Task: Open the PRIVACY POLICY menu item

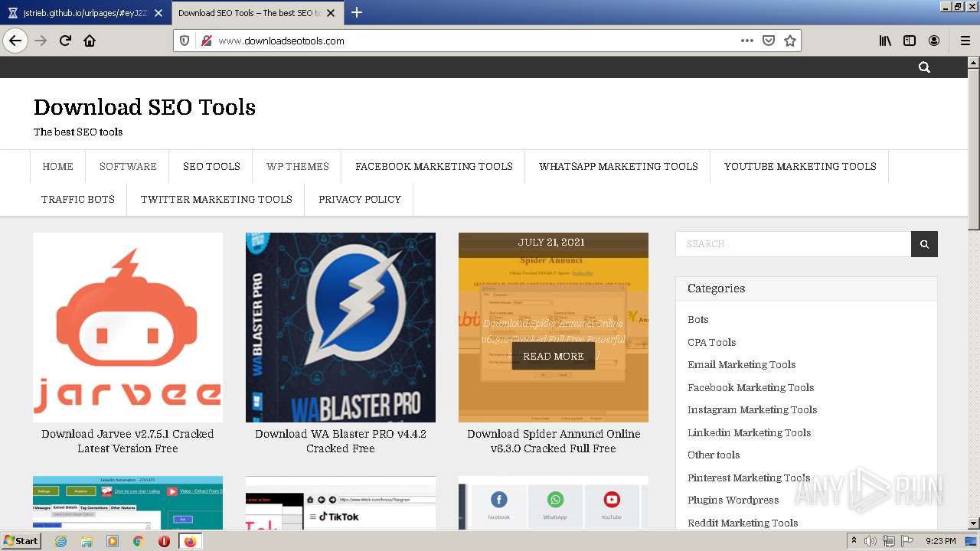Action: [x=360, y=199]
